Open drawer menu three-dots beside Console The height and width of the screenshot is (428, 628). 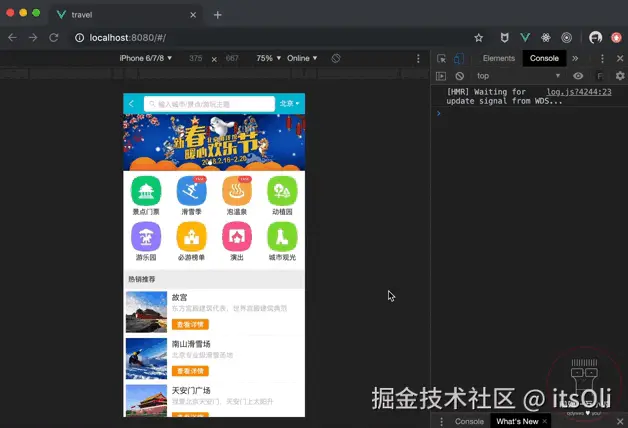[x=441, y=421]
